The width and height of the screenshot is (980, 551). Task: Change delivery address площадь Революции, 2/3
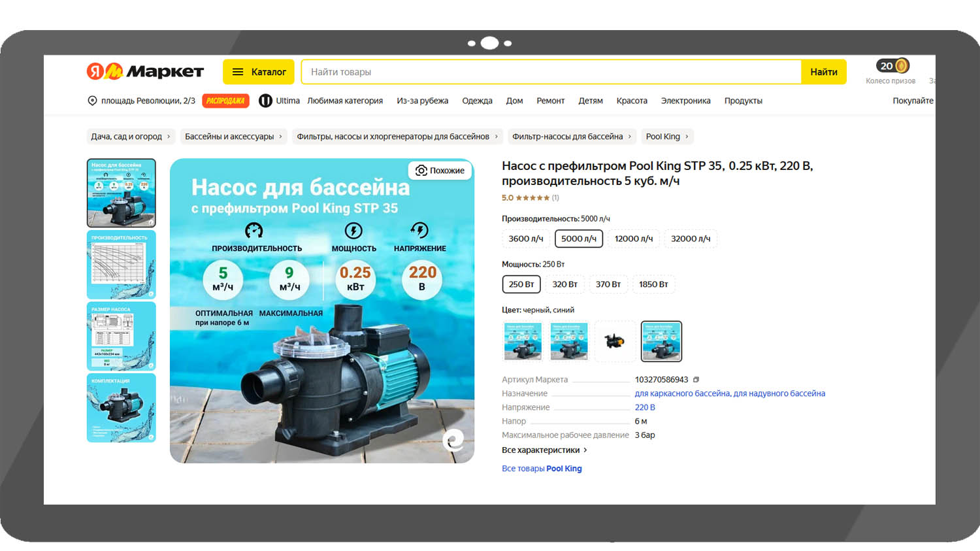[148, 101]
